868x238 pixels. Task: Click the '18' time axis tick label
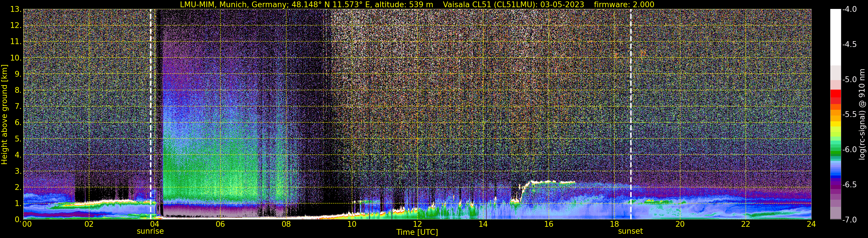pos(614,224)
